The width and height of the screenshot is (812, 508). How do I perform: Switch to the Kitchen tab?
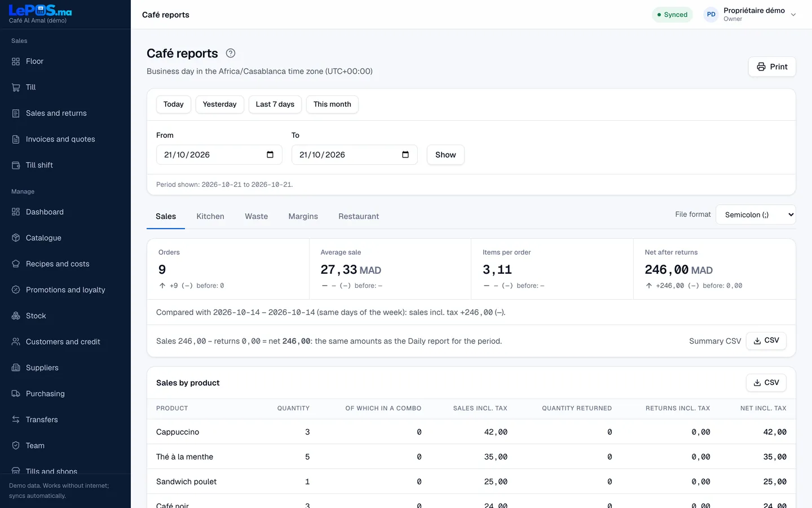coord(210,217)
